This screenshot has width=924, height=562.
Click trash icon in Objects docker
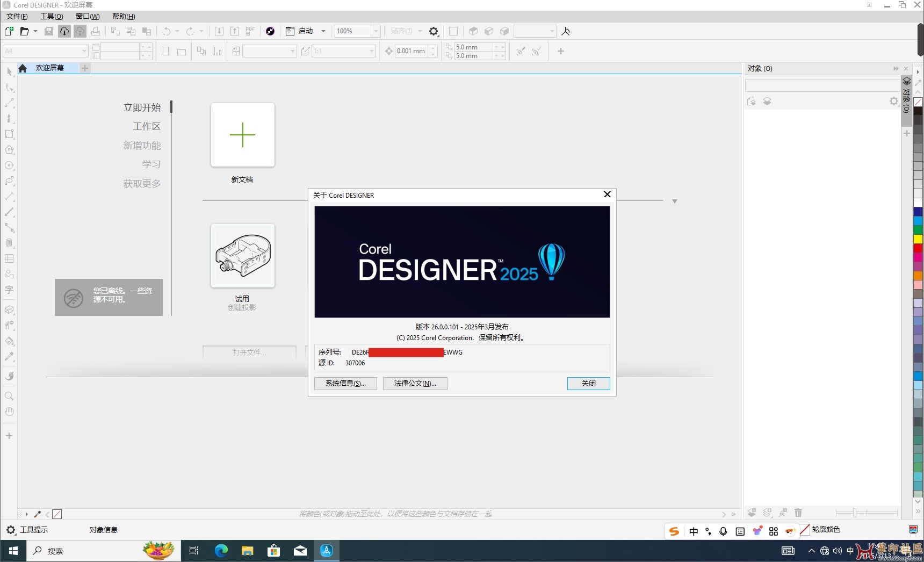pos(798,513)
